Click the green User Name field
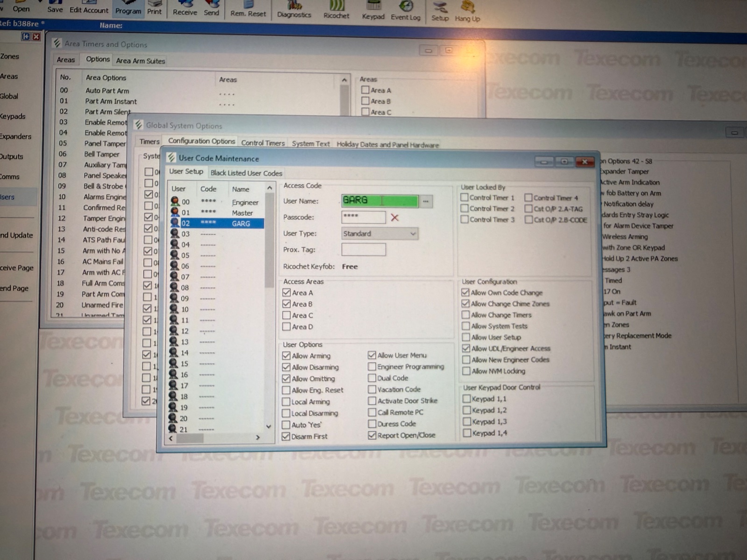 pos(380,201)
